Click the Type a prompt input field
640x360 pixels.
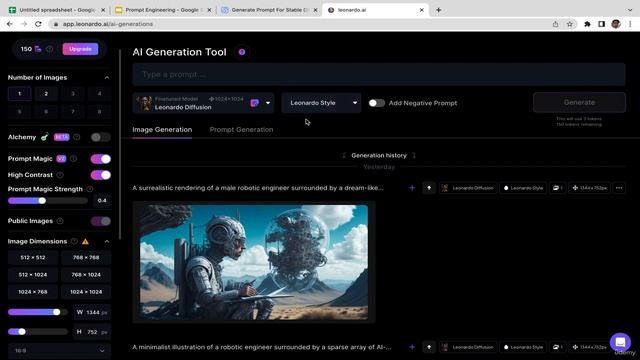point(379,74)
